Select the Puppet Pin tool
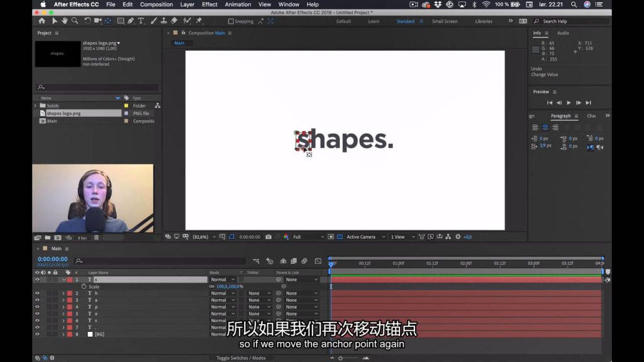 (199, 21)
